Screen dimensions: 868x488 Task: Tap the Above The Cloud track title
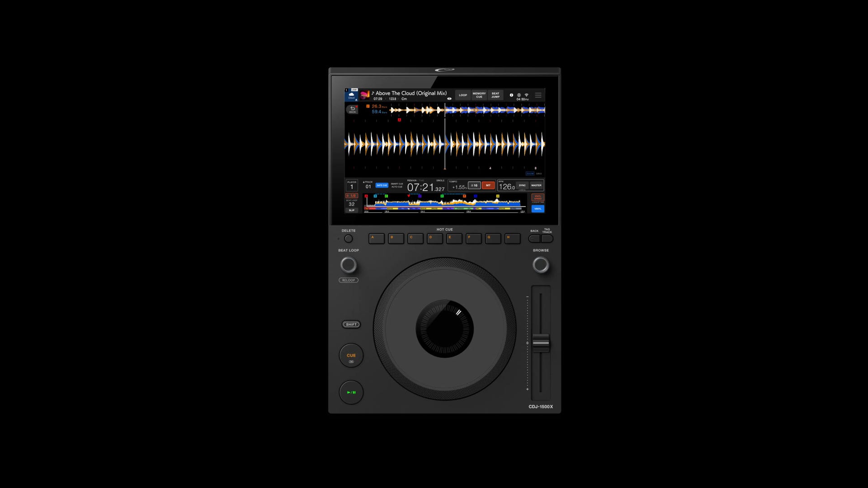point(411,94)
